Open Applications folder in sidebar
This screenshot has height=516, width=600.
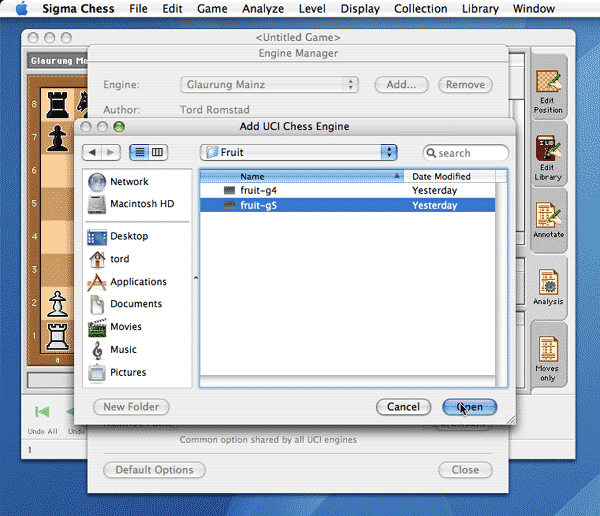(x=127, y=282)
